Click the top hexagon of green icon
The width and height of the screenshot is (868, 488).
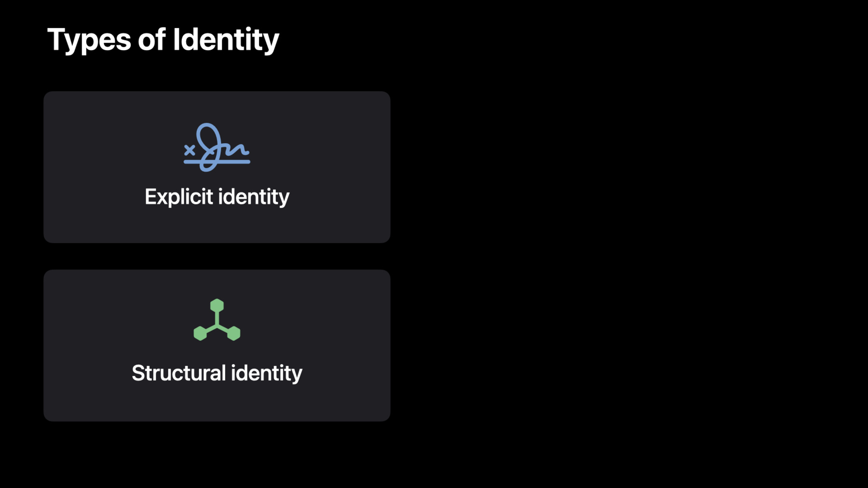click(217, 306)
